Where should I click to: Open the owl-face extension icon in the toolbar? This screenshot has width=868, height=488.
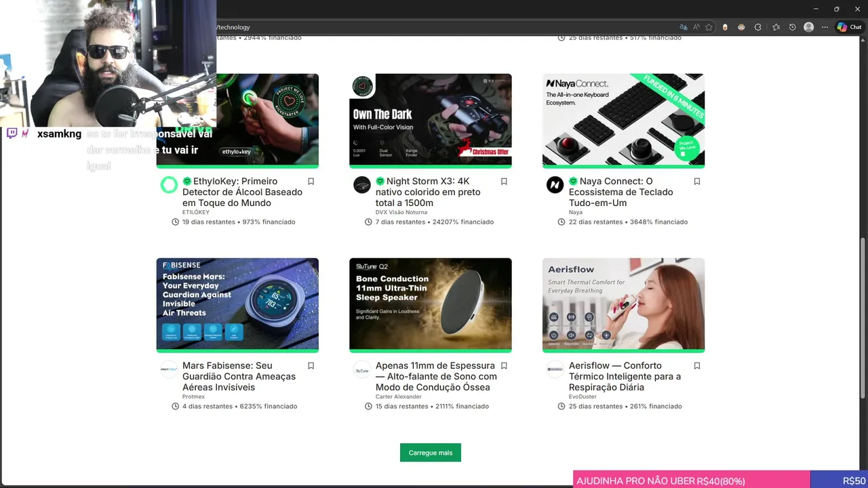coord(741,27)
